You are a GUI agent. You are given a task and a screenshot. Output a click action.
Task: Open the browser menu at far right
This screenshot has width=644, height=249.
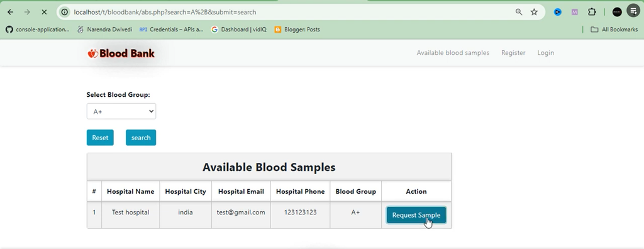pos(634,11)
